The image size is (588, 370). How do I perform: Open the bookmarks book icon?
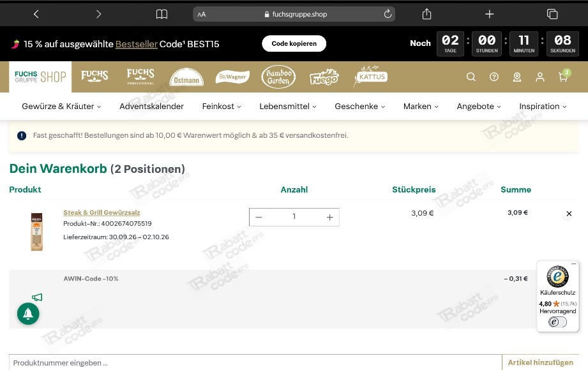[162, 14]
